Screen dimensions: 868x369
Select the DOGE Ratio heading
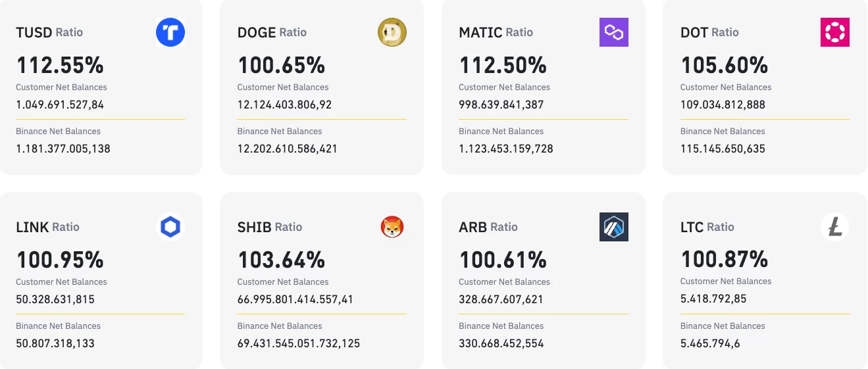(272, 32)
